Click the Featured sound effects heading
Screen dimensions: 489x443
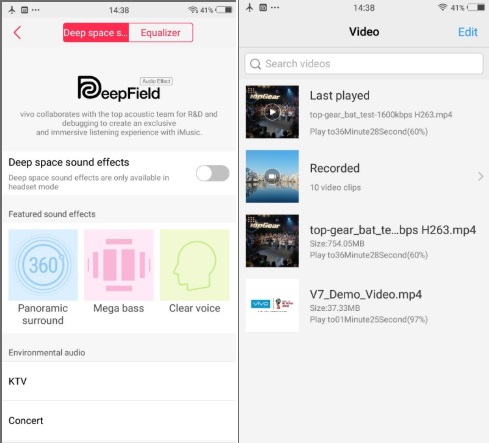pos(52,214)
